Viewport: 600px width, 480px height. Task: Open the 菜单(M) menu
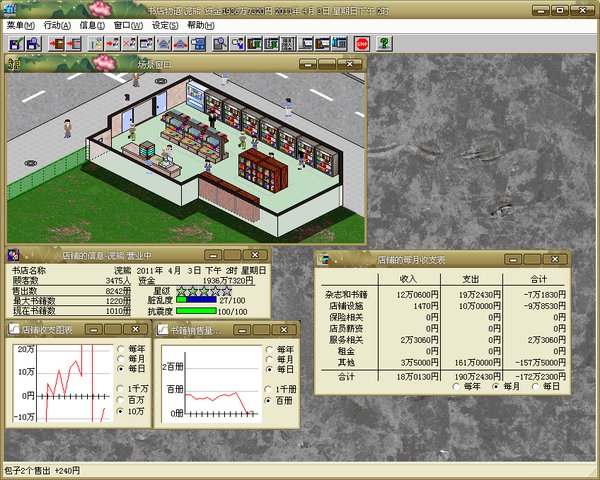21,26
